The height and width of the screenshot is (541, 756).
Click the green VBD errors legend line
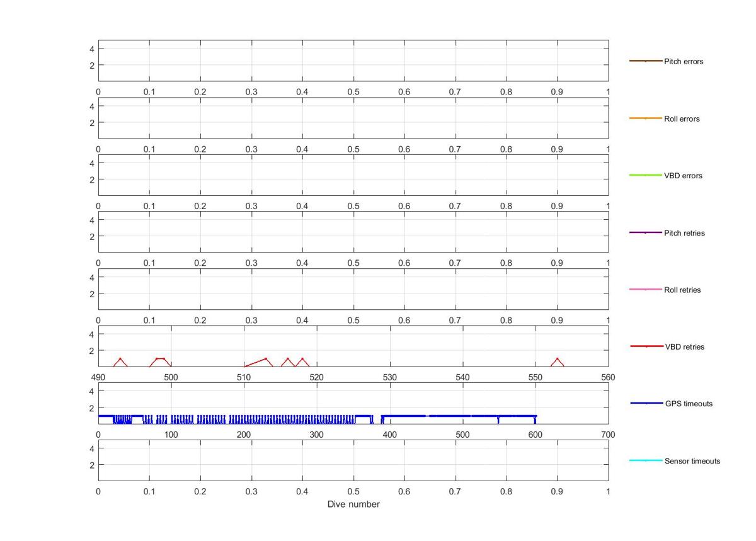pyautogui.click(x=646, y=175)
